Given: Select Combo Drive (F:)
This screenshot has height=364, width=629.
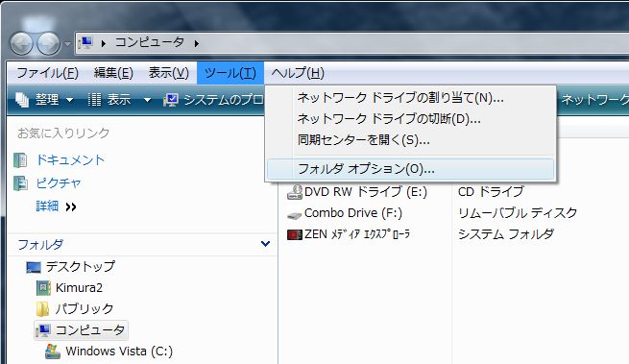Looking at the screenshot, I should coord(353,213).
